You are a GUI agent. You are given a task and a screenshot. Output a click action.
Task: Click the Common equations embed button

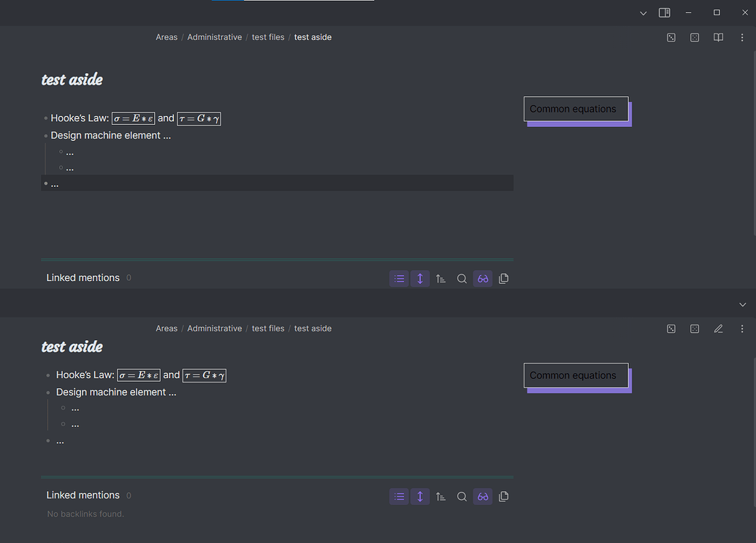tap(575, 108)
